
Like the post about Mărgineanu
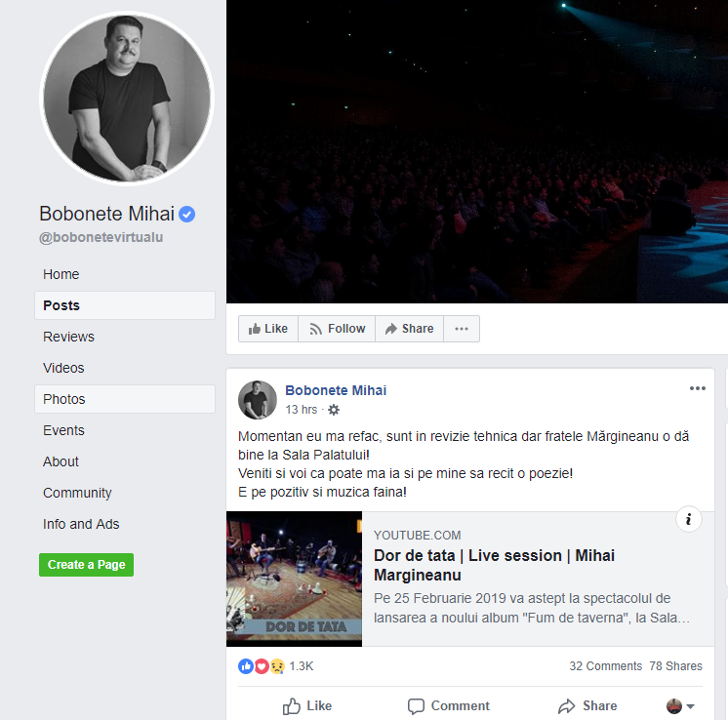pos(306,706)
